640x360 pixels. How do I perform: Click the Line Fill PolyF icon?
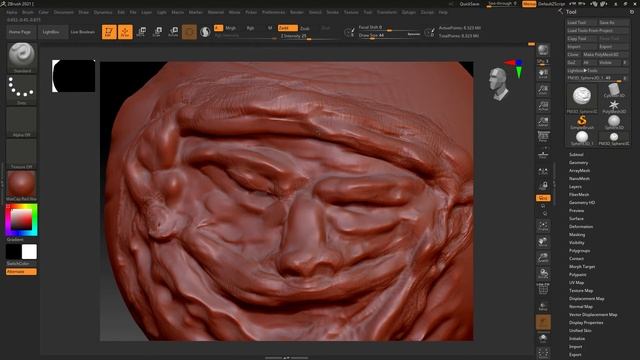pos(543,288)
